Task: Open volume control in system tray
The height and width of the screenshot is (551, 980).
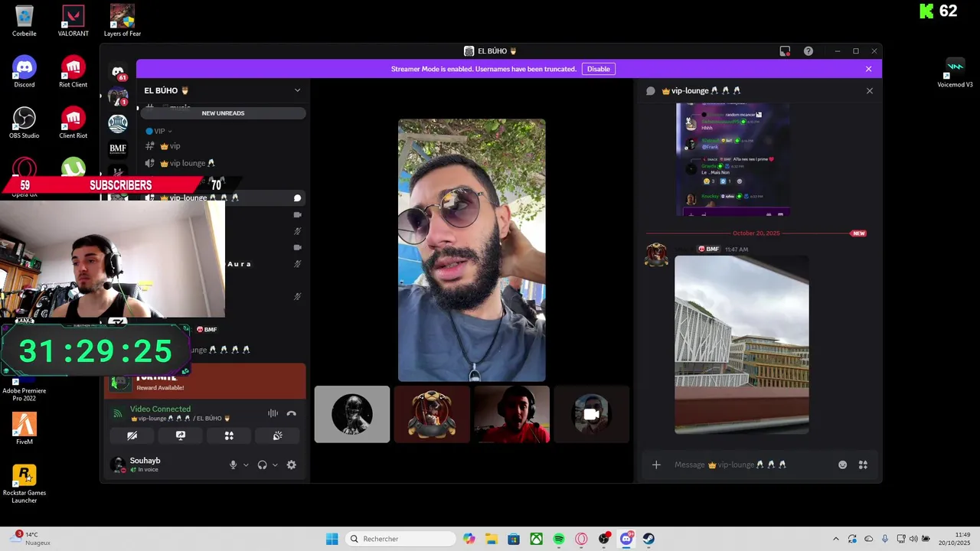Action: pyautogui.click(x=913, y=539)
